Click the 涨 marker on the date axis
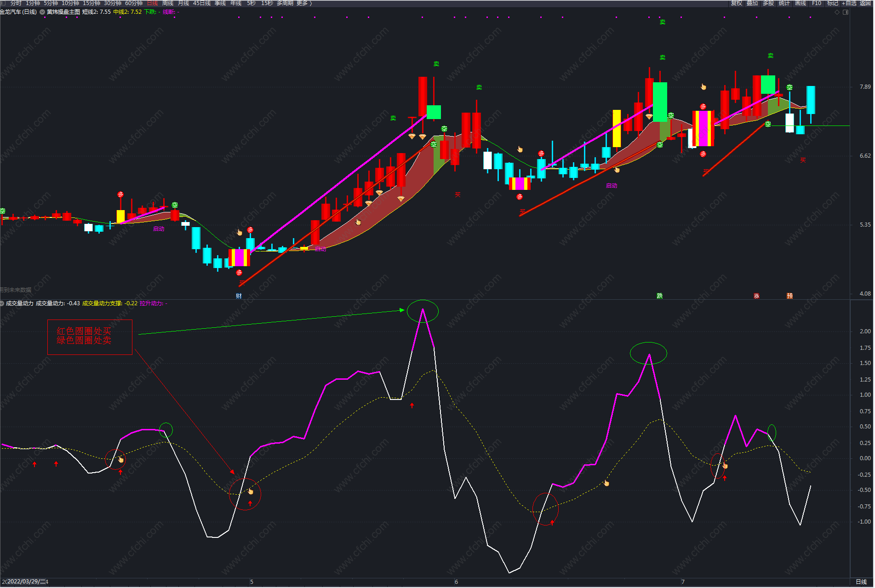This screenshot has height=588, width=875. (x=756, y=296)
